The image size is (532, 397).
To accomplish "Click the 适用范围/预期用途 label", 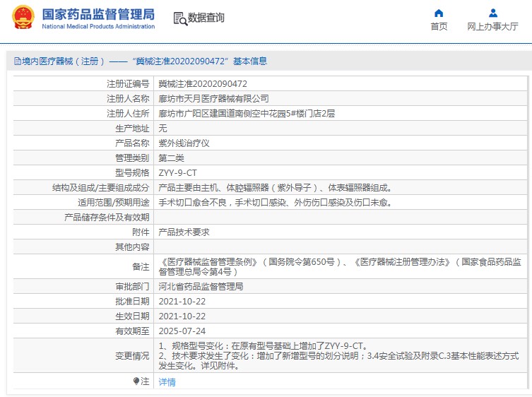I will coord(113,203).
